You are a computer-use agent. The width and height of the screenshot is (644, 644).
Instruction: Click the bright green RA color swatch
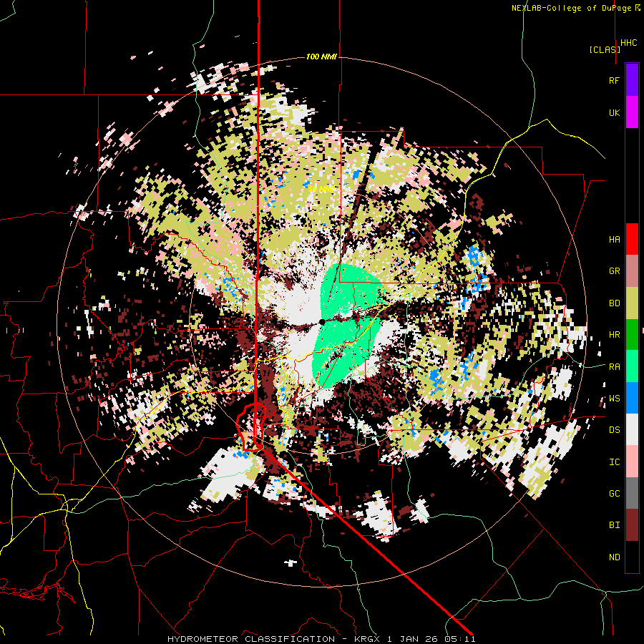[632, 366]
